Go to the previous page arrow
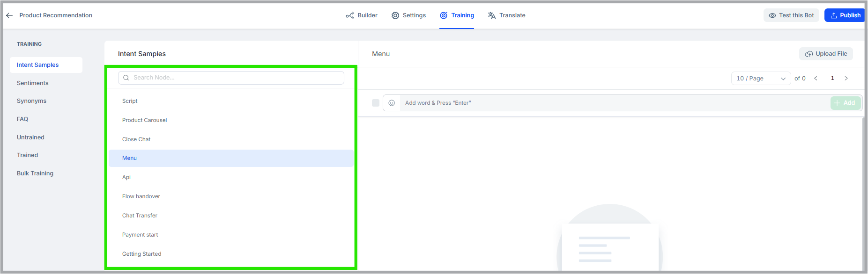 pos(816,79)
